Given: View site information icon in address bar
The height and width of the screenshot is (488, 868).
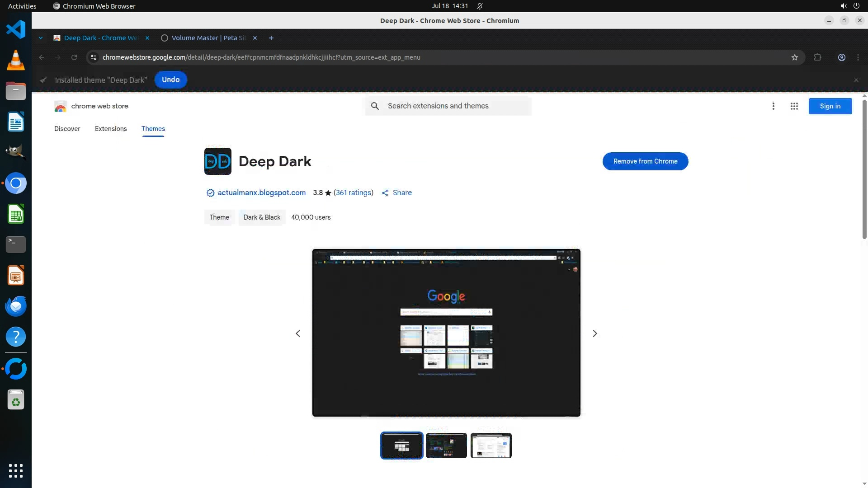Looking at the screenshot, I should (94, 57).
